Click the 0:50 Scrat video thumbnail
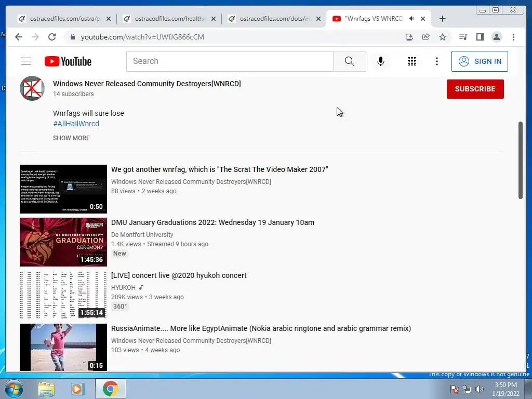This screenshot has height=399, width=532. pos(63,189)
